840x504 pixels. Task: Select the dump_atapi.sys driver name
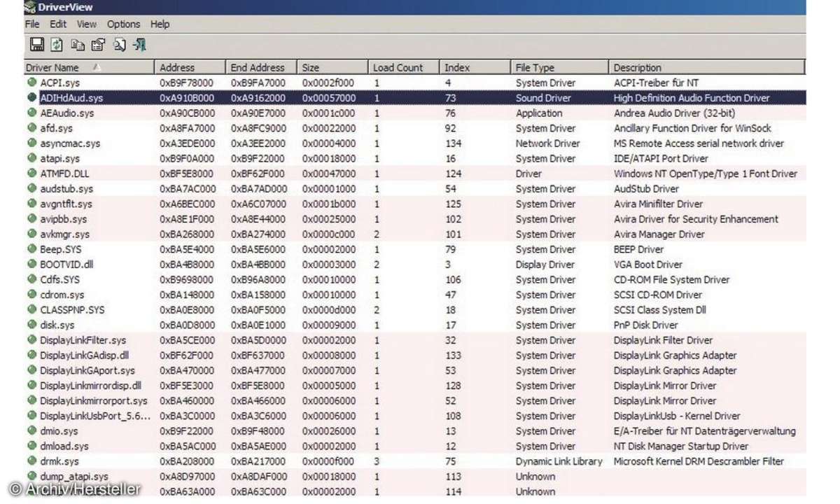74,477
